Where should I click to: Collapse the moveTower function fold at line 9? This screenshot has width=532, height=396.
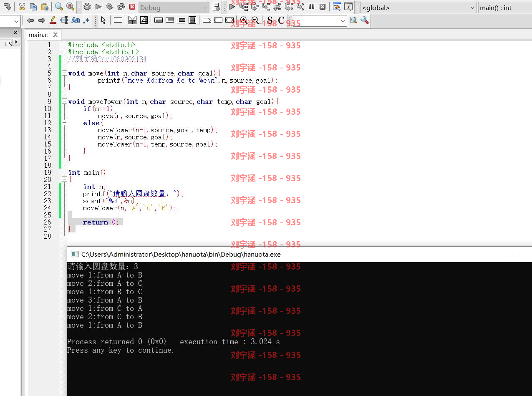64,101
